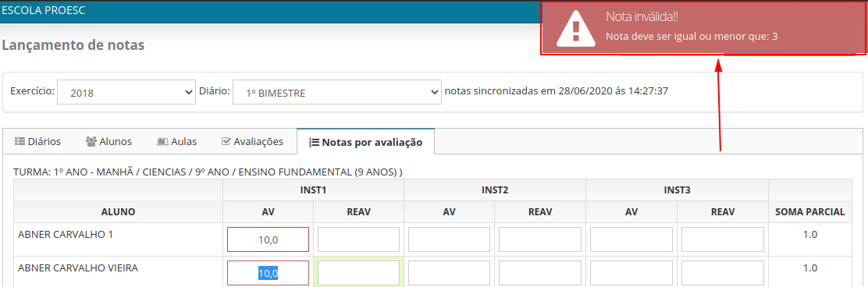Edit INST3 REAV field for Abner Carvalho 1
Viewport: 868px width, 287px height.
(x=722, y=239)
